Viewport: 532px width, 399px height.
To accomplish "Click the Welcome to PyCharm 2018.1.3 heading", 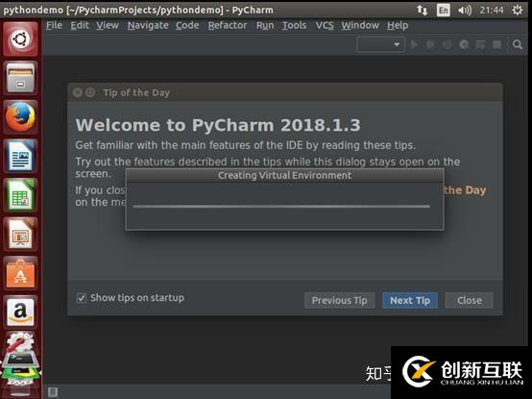I will click(x=218, y=125).
